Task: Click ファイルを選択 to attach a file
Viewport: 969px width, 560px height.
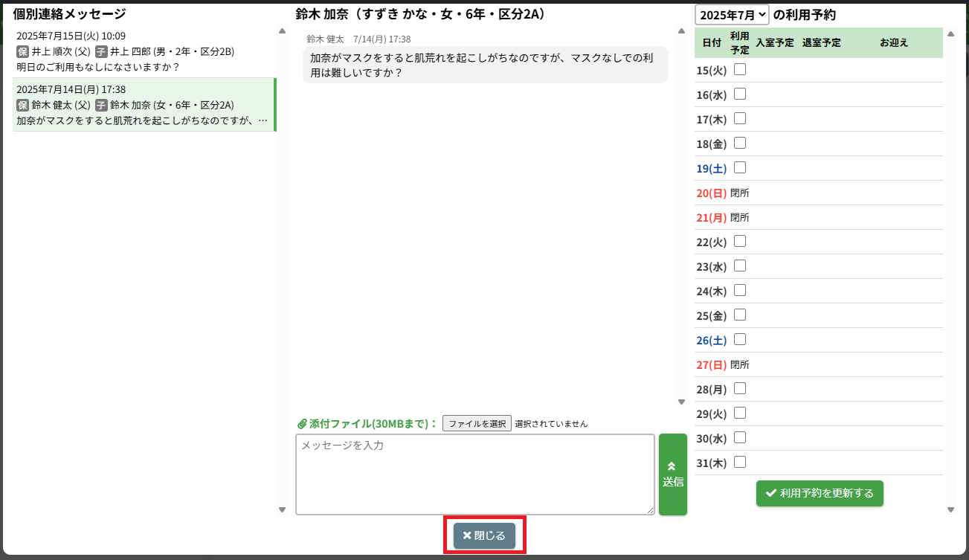Action: pyautogui.click(x=477, y=424)
